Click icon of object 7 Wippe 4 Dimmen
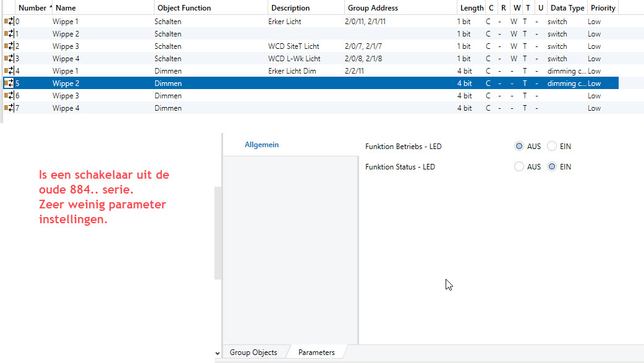 coord(9,108)
